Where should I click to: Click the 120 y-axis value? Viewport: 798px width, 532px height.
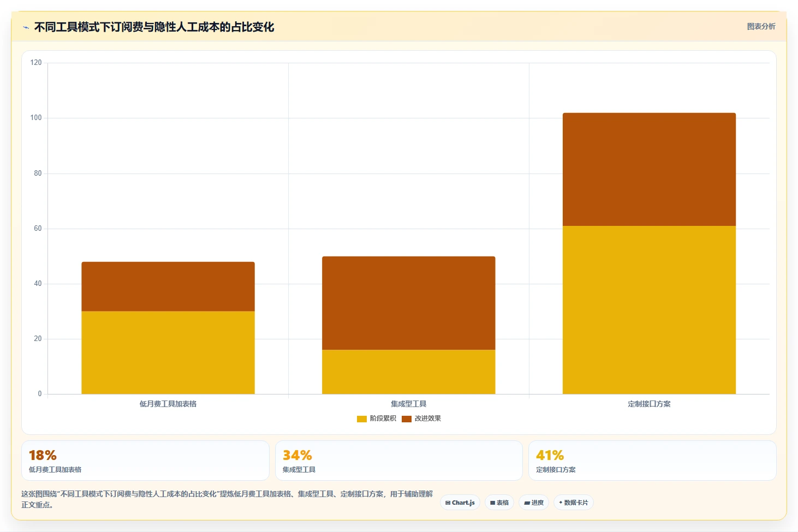pyautogui.click(x=36, y=63)
